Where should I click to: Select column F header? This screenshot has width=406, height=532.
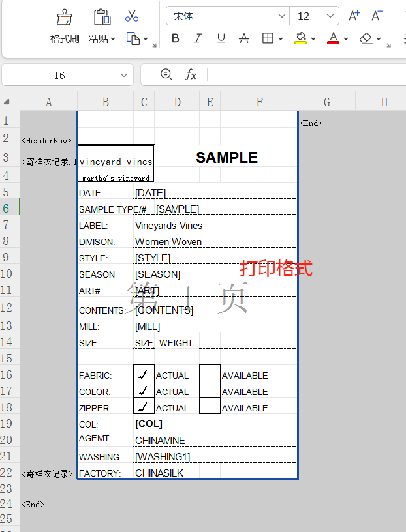point(259,102)
